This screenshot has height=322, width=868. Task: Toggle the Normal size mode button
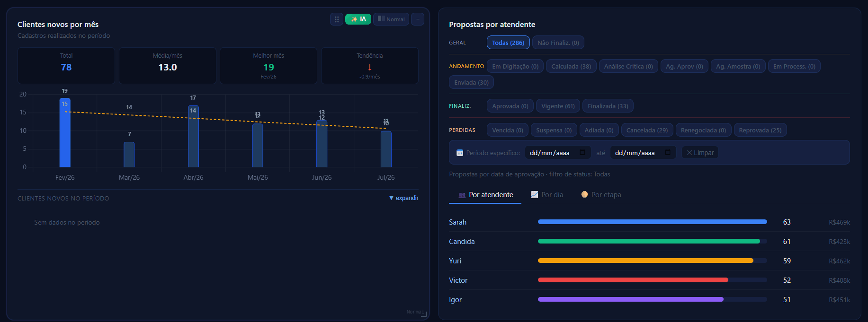click(x=391, y=19)
